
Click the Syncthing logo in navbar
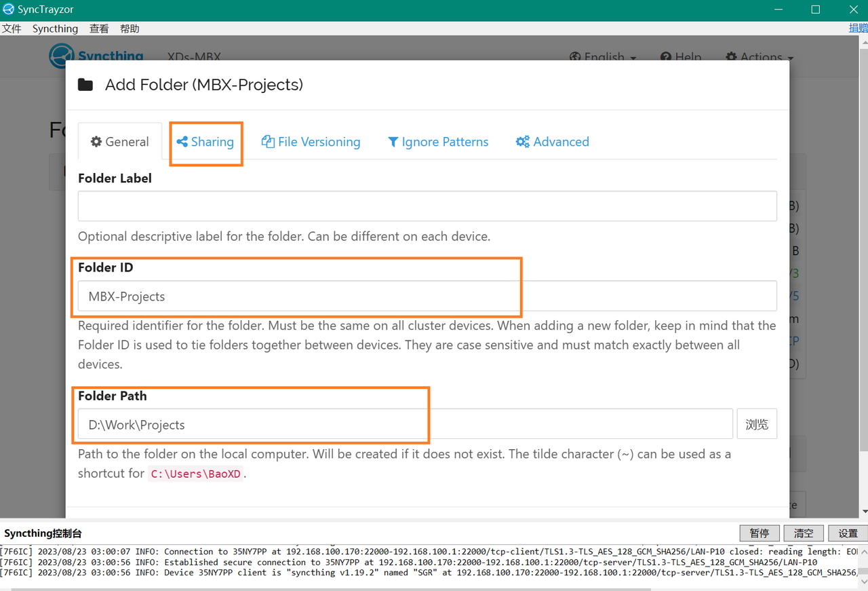tap(96, 56)
